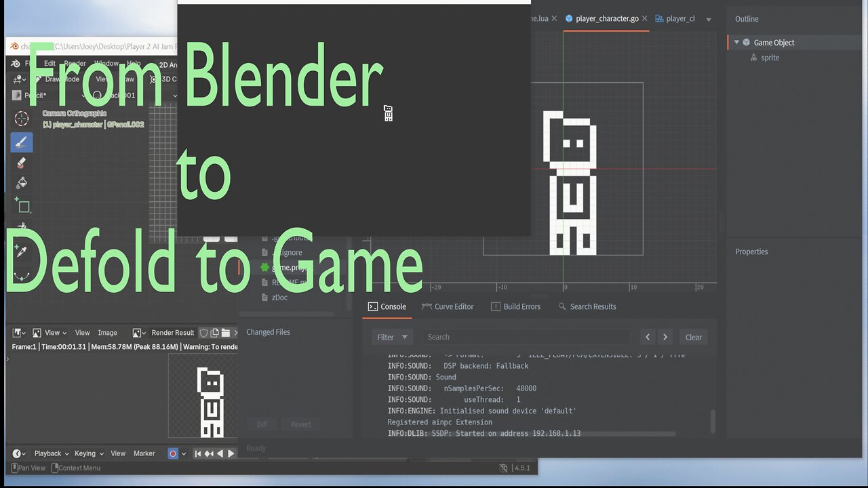Click the Render Result image name field
Viewport: 868px width, 488px height.
tap(172, 333)
